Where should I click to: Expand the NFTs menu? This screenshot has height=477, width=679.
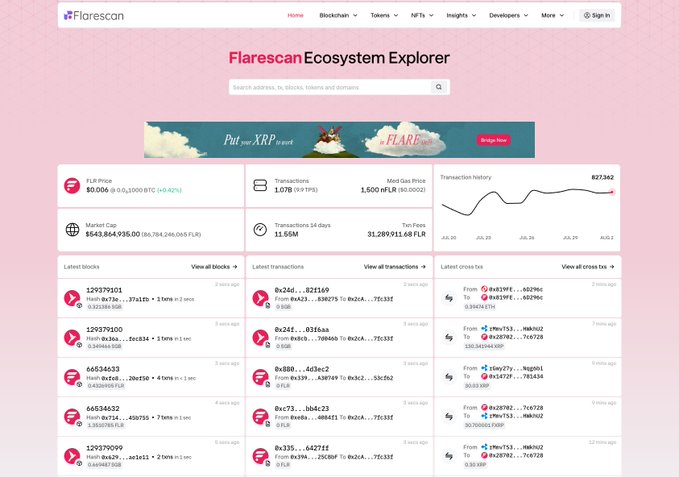(x=422, y=16)
